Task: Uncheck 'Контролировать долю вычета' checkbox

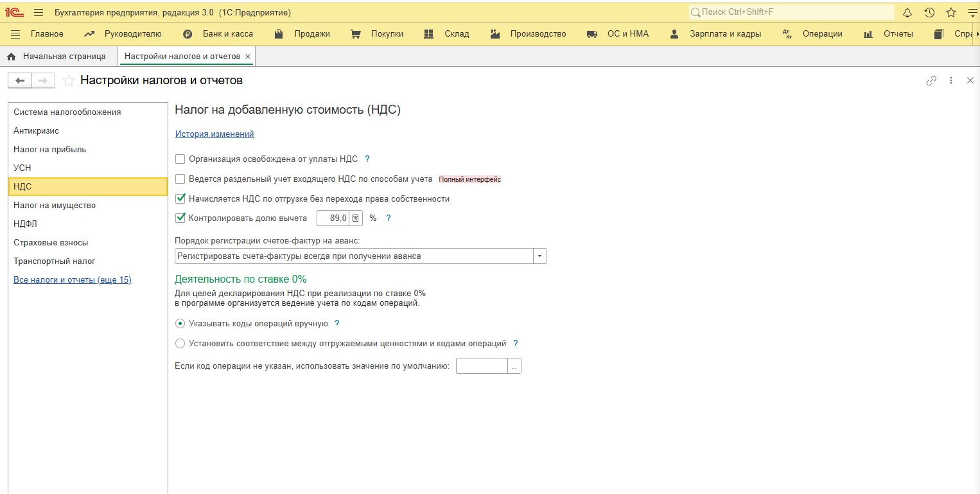Action: pyautogui.click(x=180, y=218)
